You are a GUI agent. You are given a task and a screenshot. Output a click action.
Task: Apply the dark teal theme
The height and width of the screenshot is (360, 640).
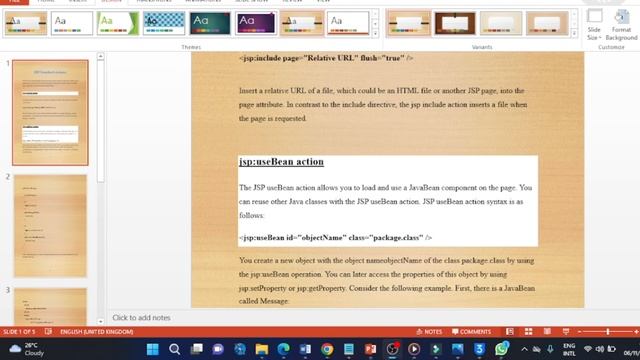tap(210, 23)
